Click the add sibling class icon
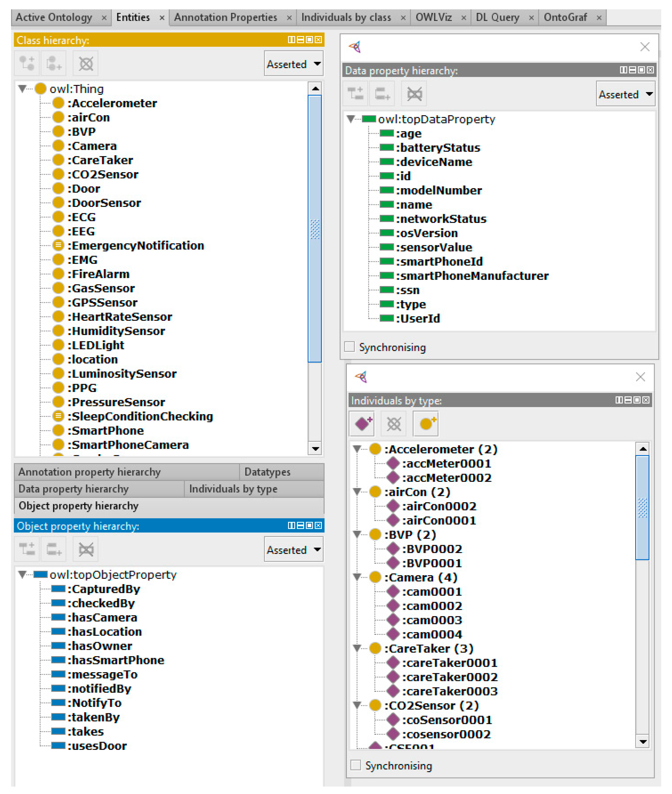This screenshot has height=794, width=672. click(54, 63)
